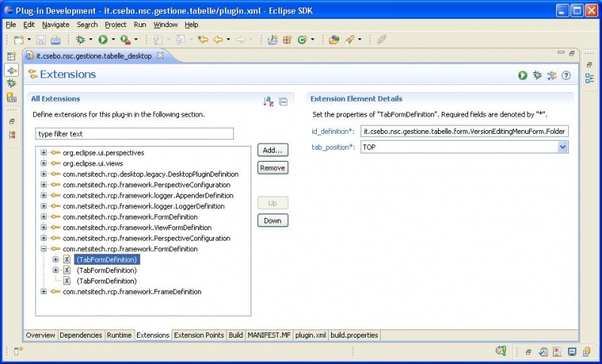
Task: Open the Help menu
Action: tap(191, 25)
